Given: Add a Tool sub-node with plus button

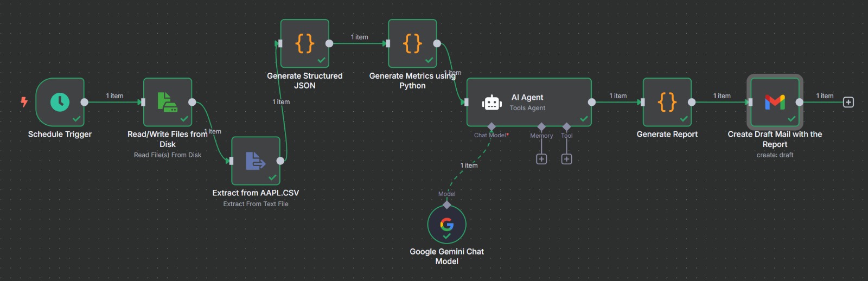Looking at the screenshot, I should [566, 159].
